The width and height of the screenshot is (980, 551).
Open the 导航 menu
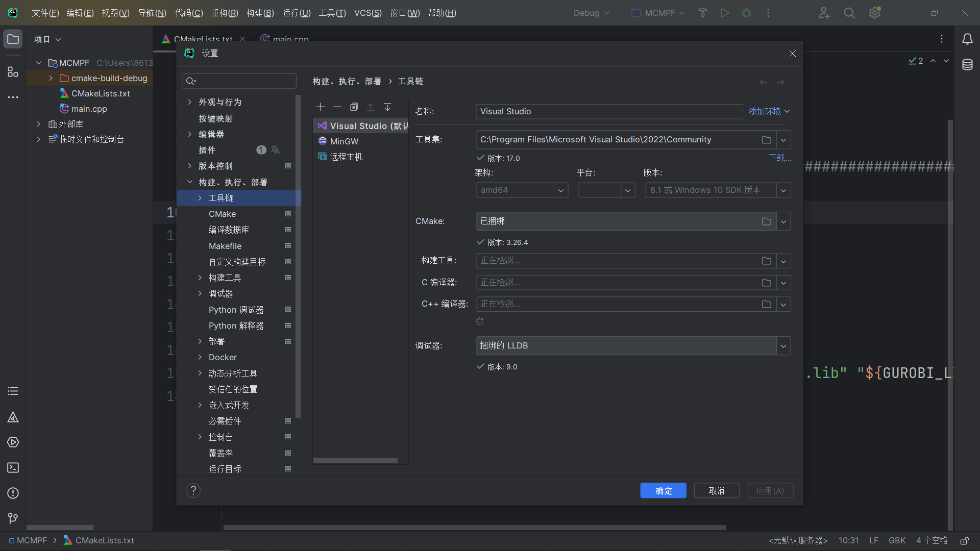pos(152,13)
